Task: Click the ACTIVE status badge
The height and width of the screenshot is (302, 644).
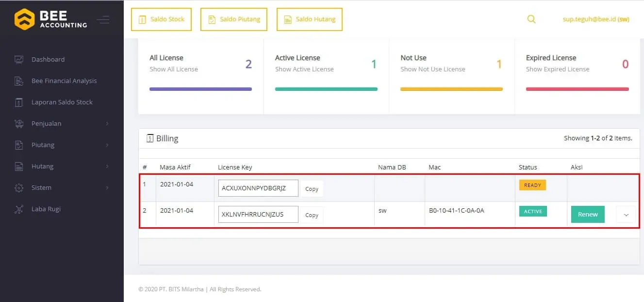Action: click(533, 211)
